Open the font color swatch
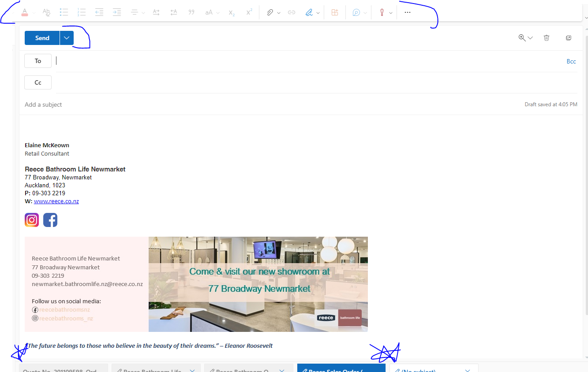The image size is (588, 372). pos(24,12)
